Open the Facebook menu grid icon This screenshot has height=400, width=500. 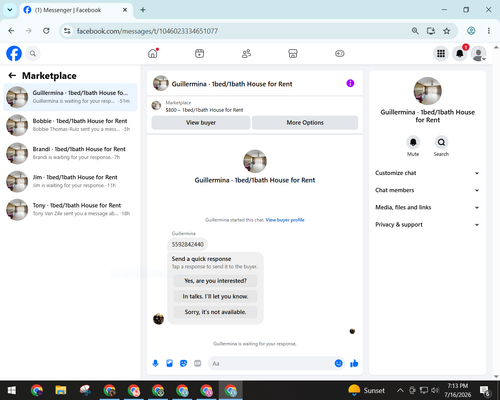click(x=441, y=53)
